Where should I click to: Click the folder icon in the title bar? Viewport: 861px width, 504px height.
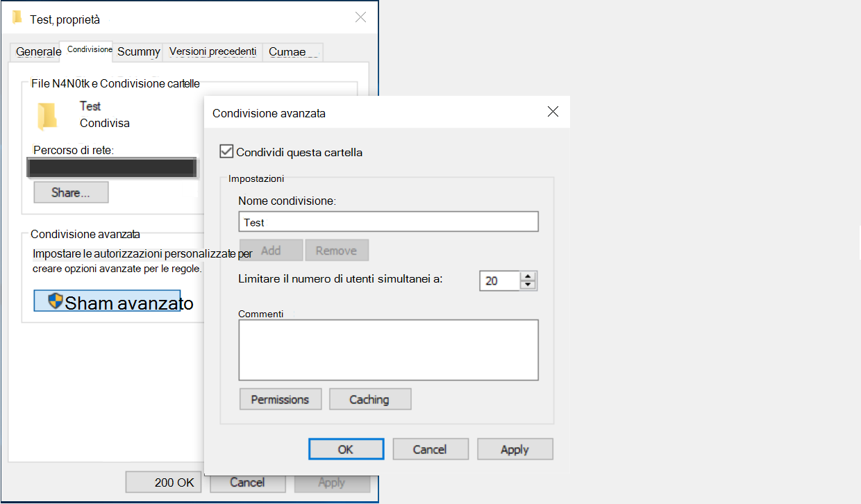point(17,17)
